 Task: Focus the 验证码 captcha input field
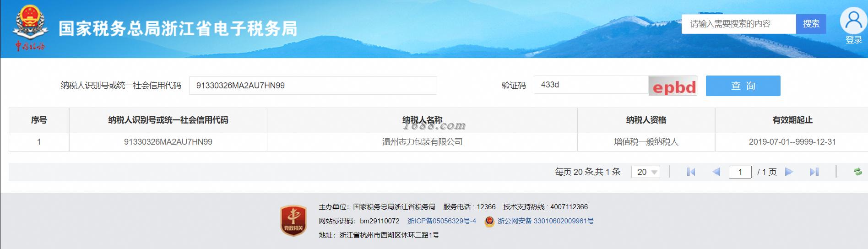(x=591, y=85)
